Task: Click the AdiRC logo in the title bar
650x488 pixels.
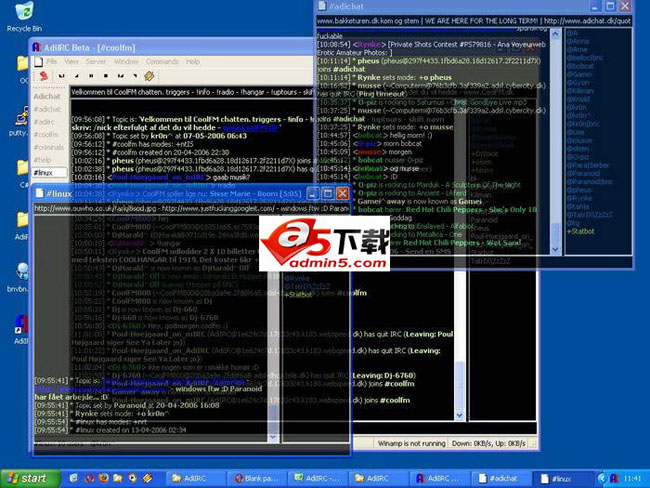Action: point(36,47)
